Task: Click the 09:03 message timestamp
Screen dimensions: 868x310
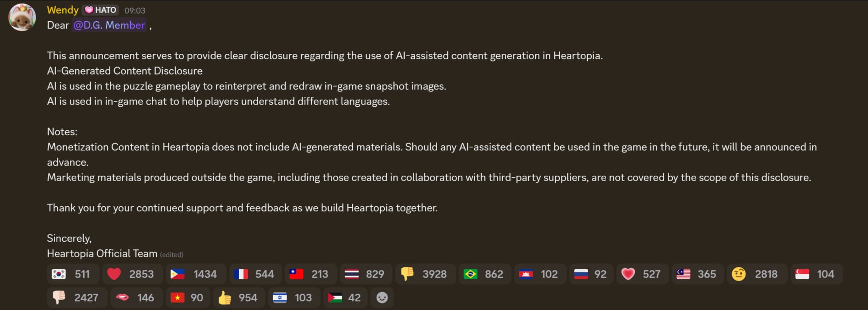Action: pos(134,10)
